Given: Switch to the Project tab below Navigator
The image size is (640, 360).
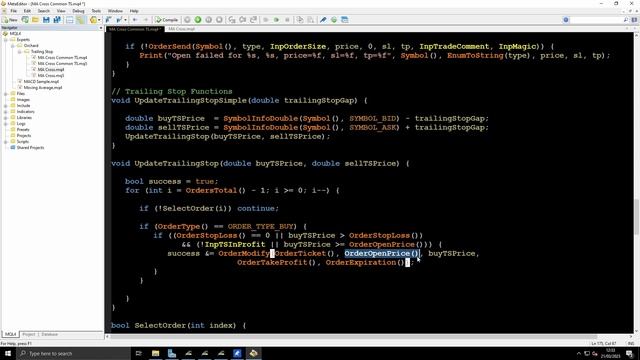Looking at the screenshot, I should point(29,334).
